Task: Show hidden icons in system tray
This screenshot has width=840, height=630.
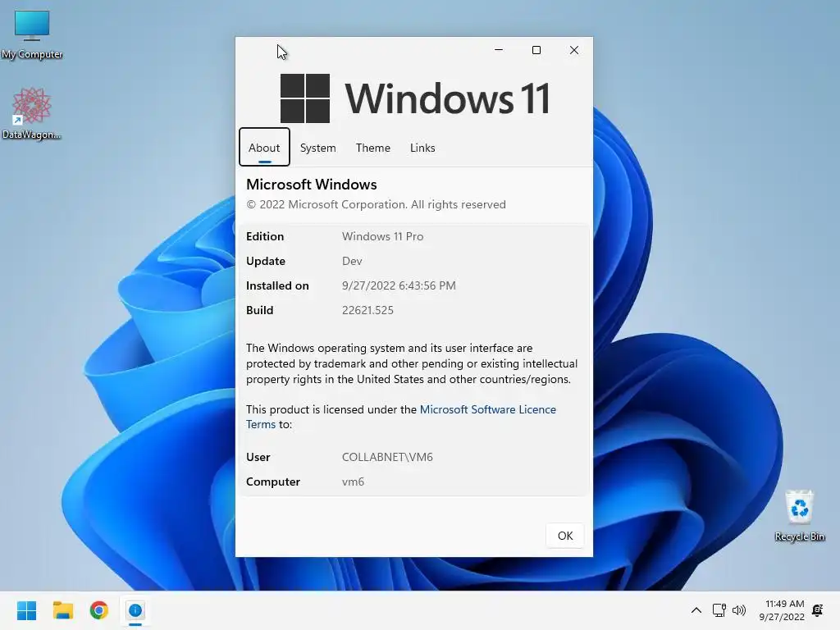Action: point(696,610)
